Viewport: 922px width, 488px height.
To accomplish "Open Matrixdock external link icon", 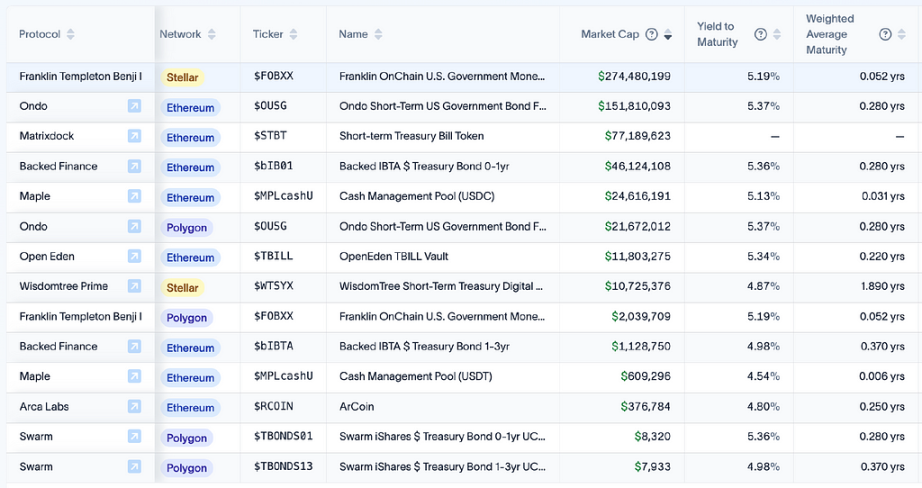I will (x=135, y=136).
